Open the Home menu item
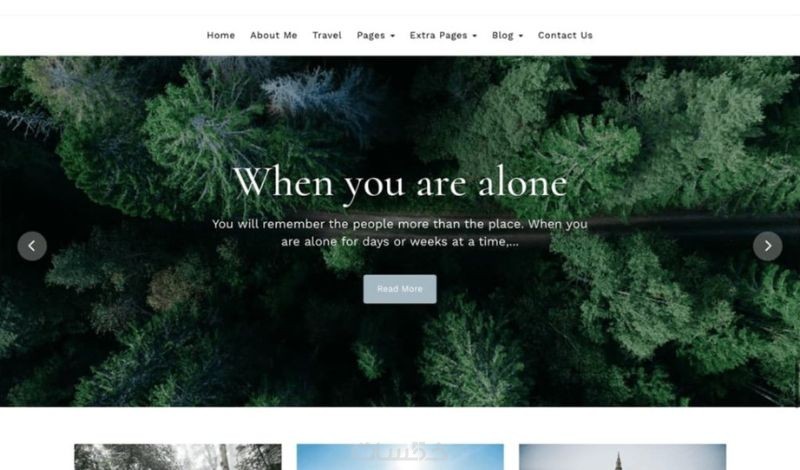The image size is (800, 470). click(x=221, y=35)
